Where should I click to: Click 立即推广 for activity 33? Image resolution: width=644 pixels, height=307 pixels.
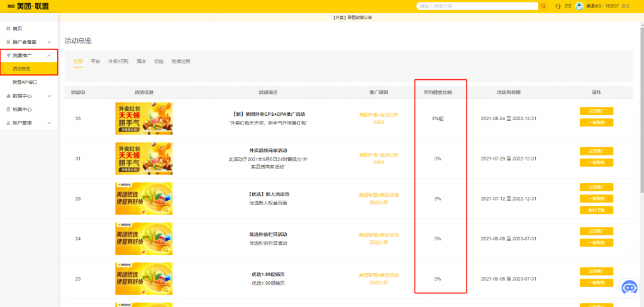(x=596, y=111)
